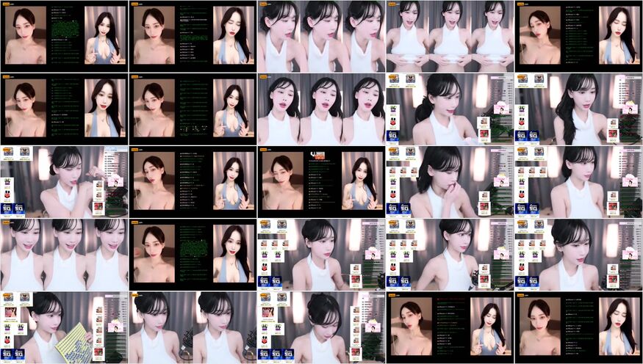Click the orange banner above the chat log

[x=318, y=155]
